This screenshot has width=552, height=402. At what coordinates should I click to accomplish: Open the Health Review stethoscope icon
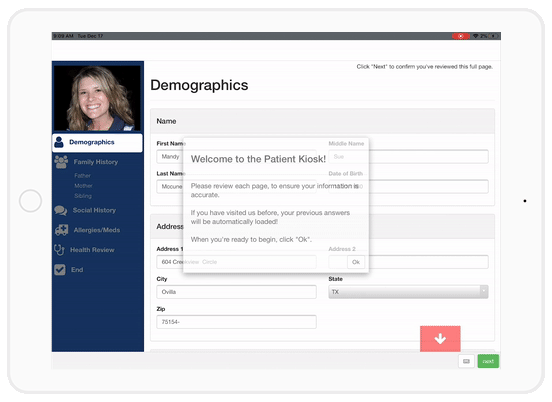tap(59, 250)
